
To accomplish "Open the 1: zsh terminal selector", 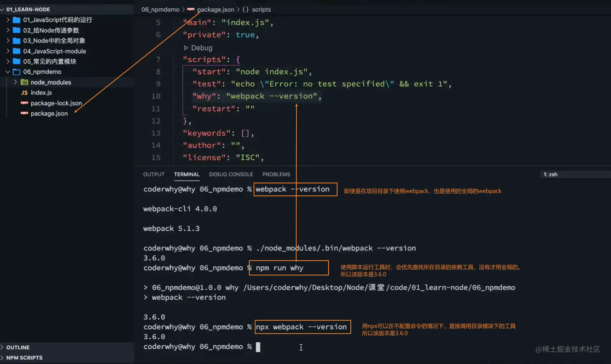I will point(575,175).
